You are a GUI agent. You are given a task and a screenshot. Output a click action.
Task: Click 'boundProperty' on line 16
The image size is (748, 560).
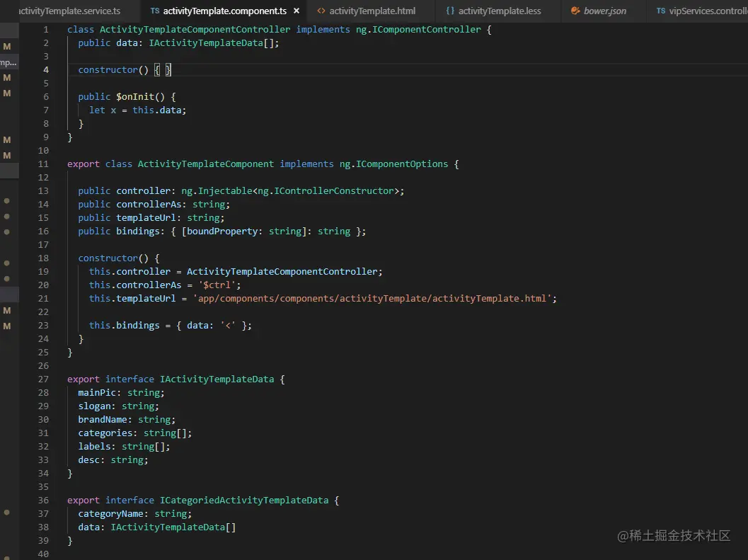(x=222, y=231)
